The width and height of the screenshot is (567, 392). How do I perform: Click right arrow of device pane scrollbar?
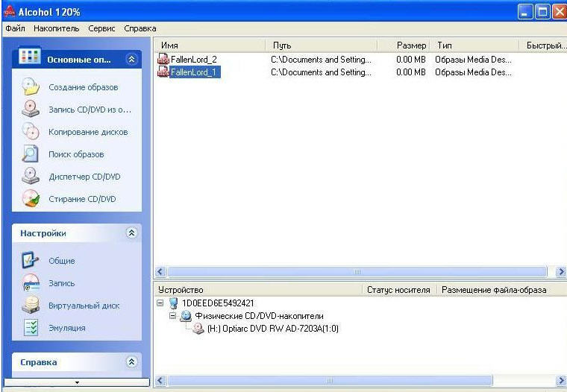[561, 380]
